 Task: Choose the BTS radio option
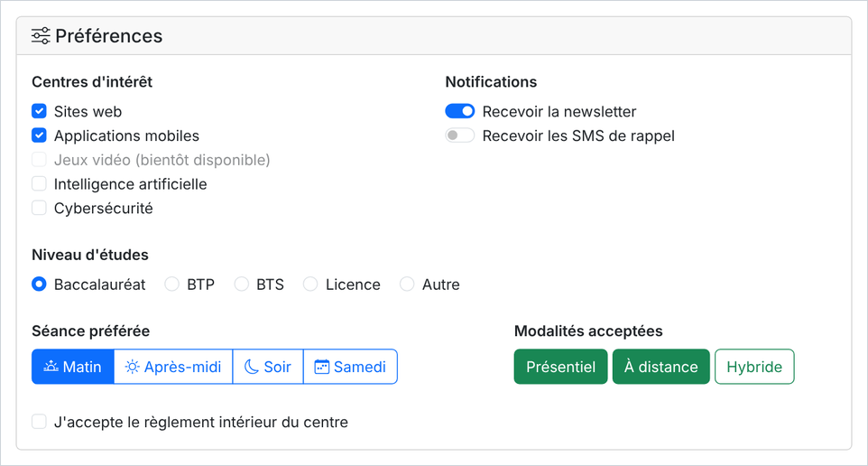click(241, 284)
